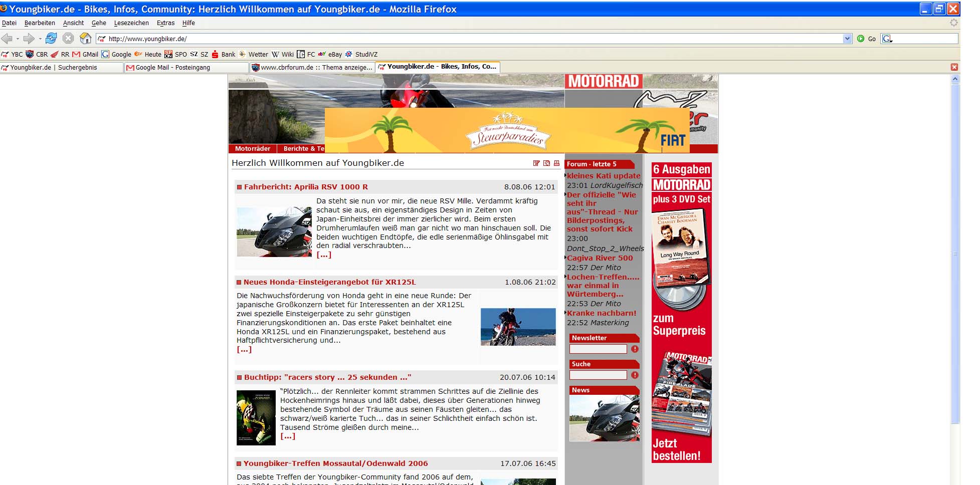
Task: Click in the Suche input field
Action: pos(598,375)
